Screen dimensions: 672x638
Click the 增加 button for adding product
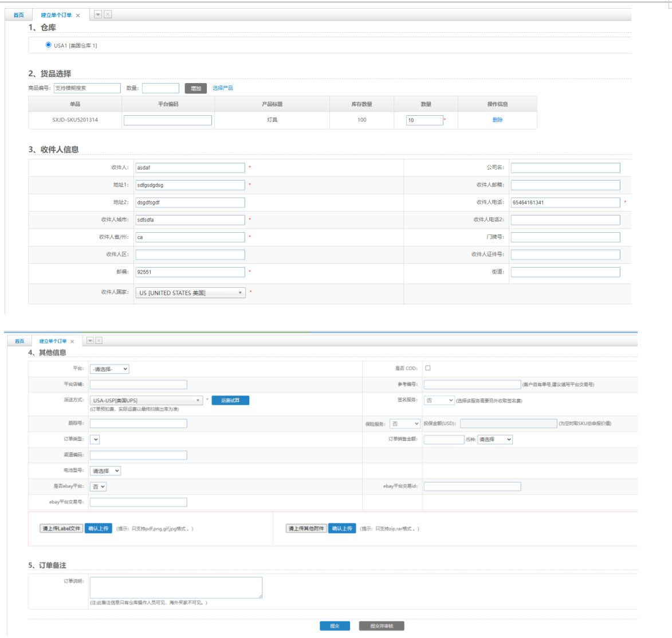click(x=195, y=88)
